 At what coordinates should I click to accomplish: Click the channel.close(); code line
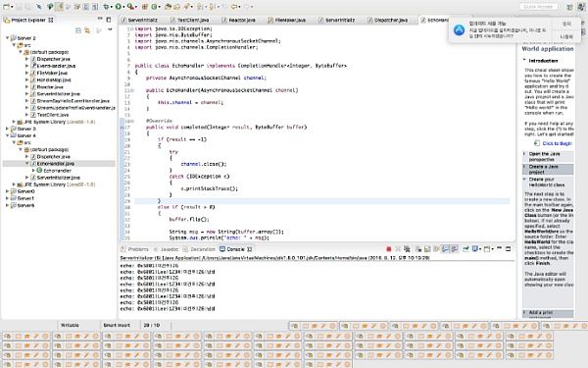pyautogui.click(x=204, y=164)
